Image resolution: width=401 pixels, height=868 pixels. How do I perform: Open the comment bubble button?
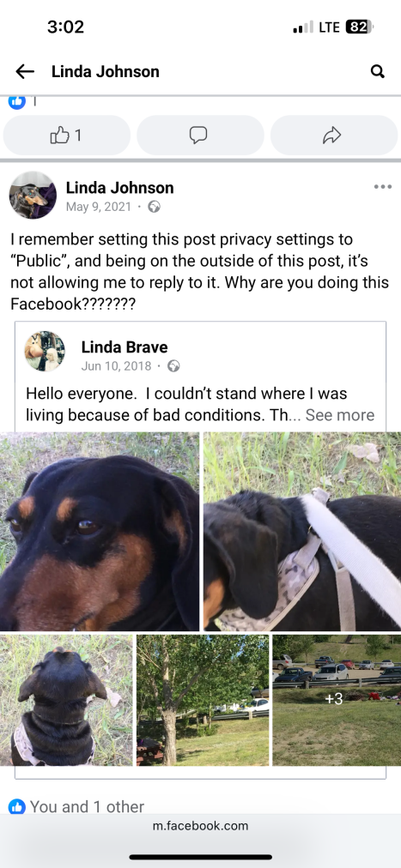pos(200,135)
